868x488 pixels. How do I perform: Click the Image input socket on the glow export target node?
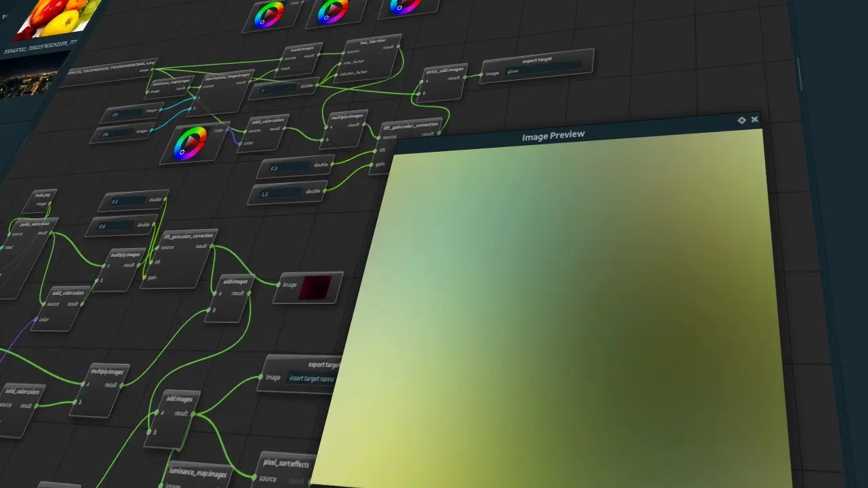[481, 75]
